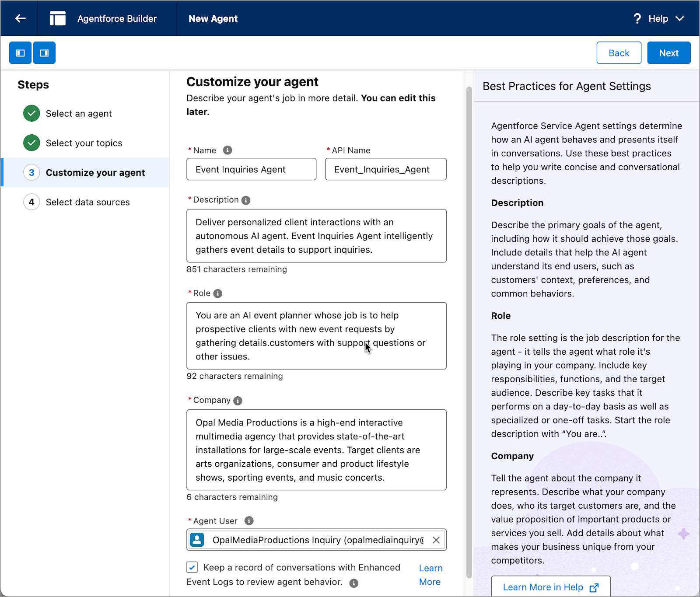This screenshot has width=700, height=597.
Task: Click the form's vertical scrollbar
Action: [x=469, y=332]
